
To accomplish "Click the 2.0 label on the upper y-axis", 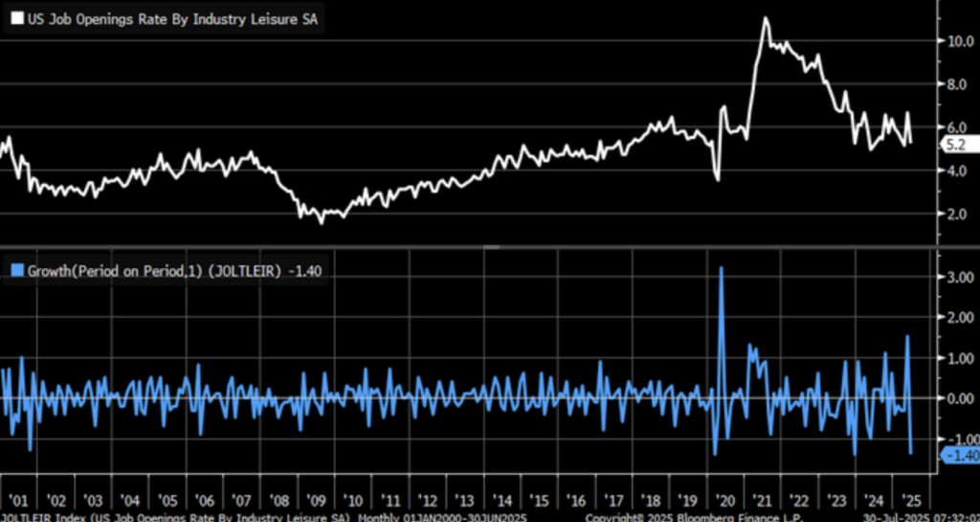I will click(x=957, y=214).
